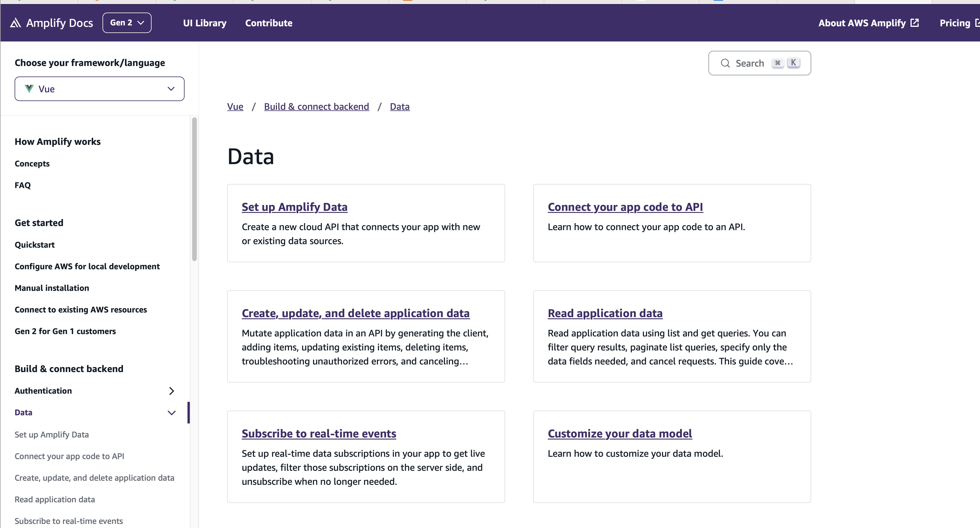Open Concepts in the sidebar
Image resolution: width=980 pixels, height=528 pixels.
tap(32, 164)
